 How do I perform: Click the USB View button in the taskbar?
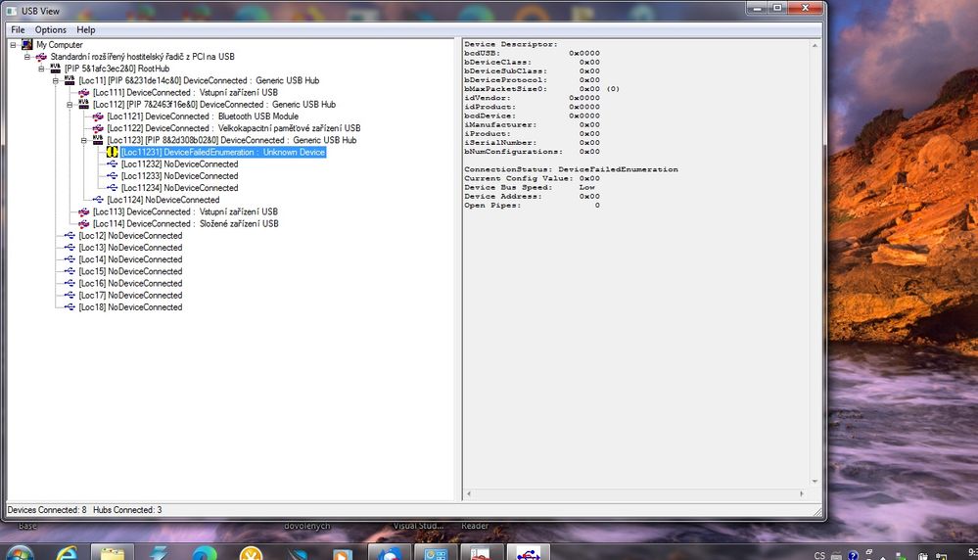[529, 552]
